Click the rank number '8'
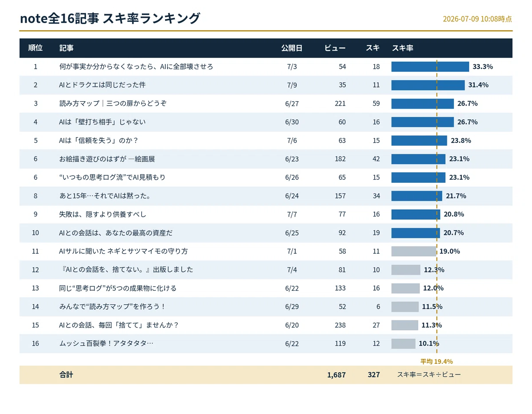 (35, 196)
